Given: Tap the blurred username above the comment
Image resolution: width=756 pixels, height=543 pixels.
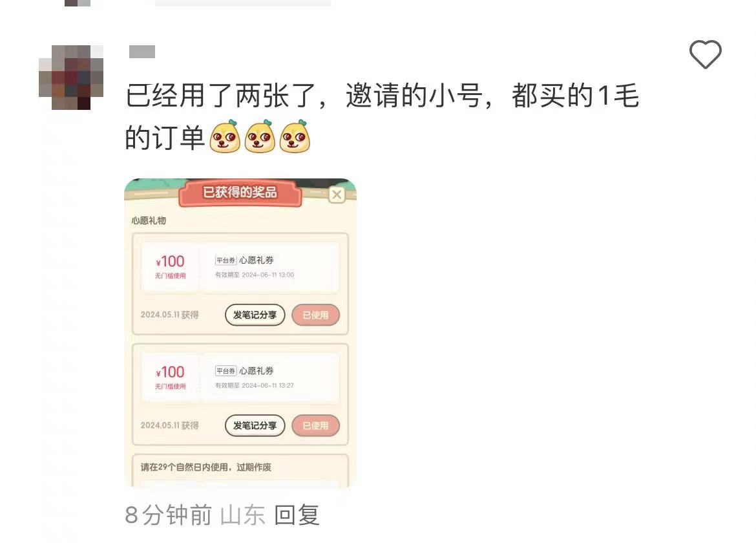Looking at the screenshot, I should tap(142, 52).
